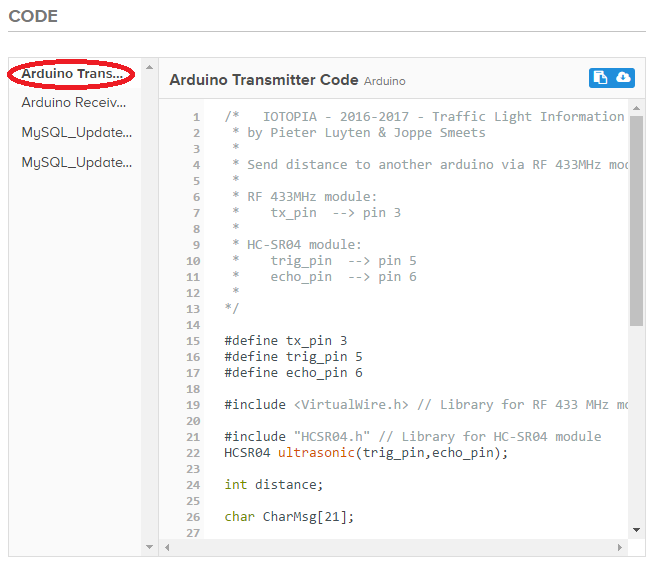The image size is (656, 568).
Task: Click the code pane scroll down arrow
Action: click(636, 529)
